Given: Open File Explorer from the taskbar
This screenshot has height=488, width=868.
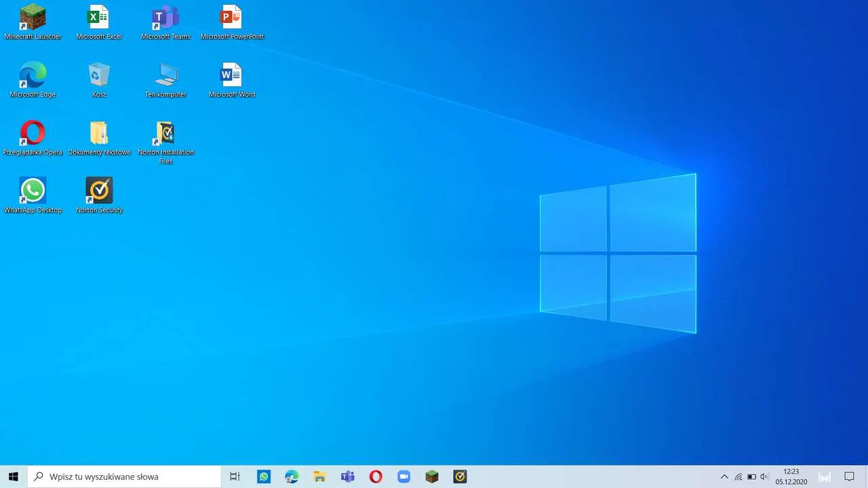Looking at the screenshot, I should [x=320, y=476].
